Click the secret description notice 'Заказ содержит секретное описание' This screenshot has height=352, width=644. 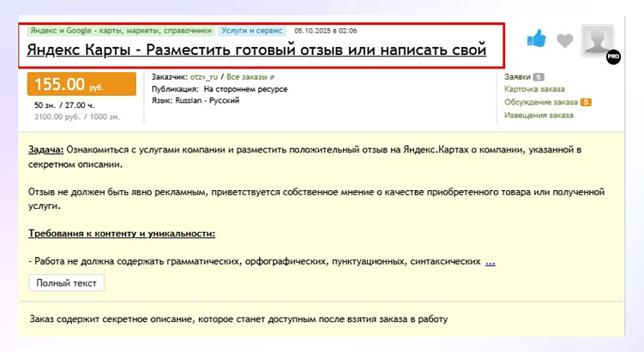pyautogui.click(x=238, y=319)
